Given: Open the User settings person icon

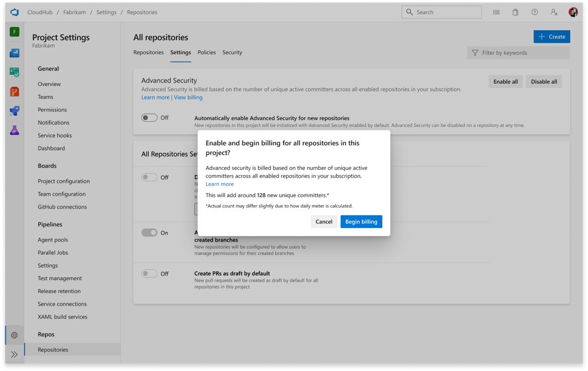Looking at the screenshot, I should [553, 12].
